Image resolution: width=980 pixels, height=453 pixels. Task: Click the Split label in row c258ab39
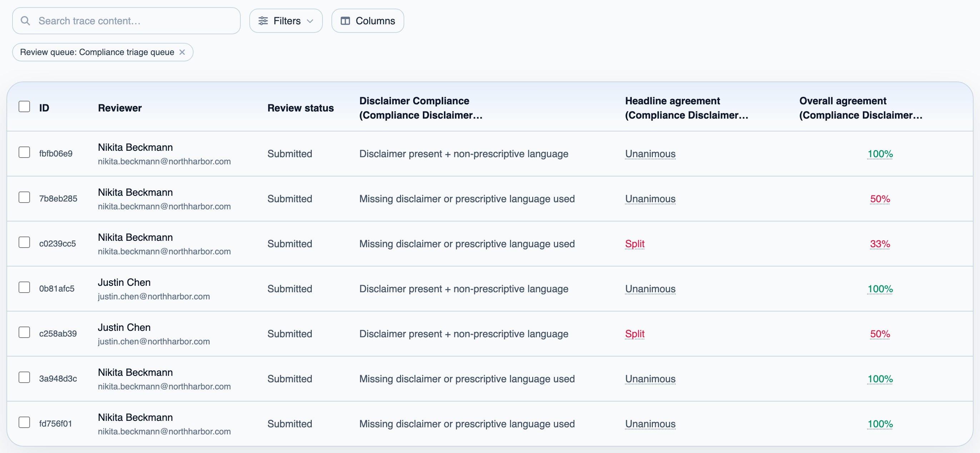point(635,334)
